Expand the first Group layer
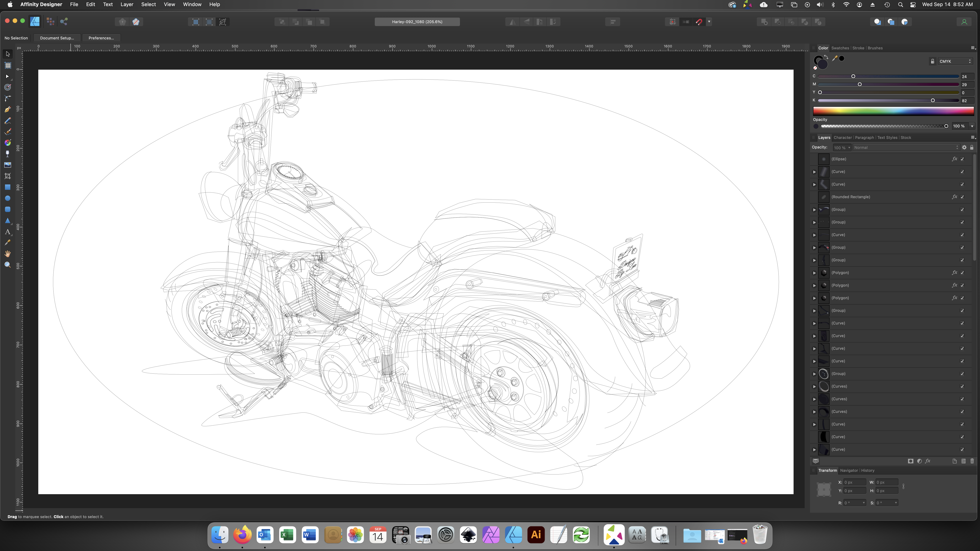980x551 pixels. (814, 209)
